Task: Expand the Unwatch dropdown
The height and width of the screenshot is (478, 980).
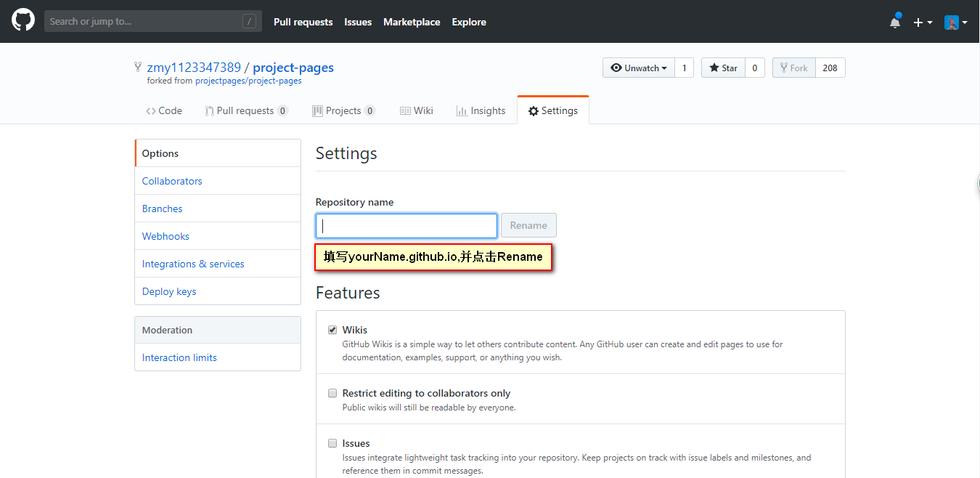Action: (639, 68)
